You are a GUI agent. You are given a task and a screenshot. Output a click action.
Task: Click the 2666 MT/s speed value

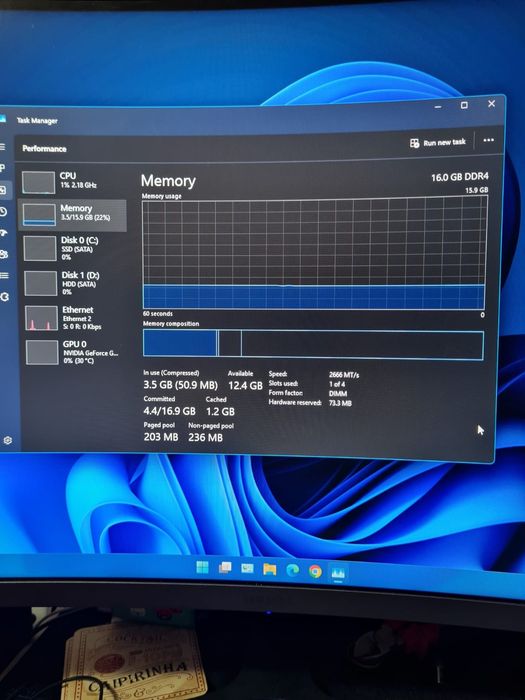[344, 375]
